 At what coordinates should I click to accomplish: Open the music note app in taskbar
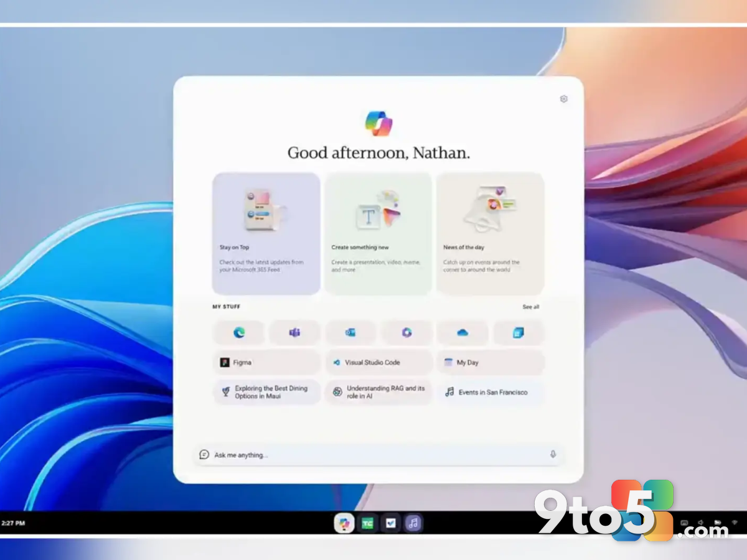click(413, 523)
